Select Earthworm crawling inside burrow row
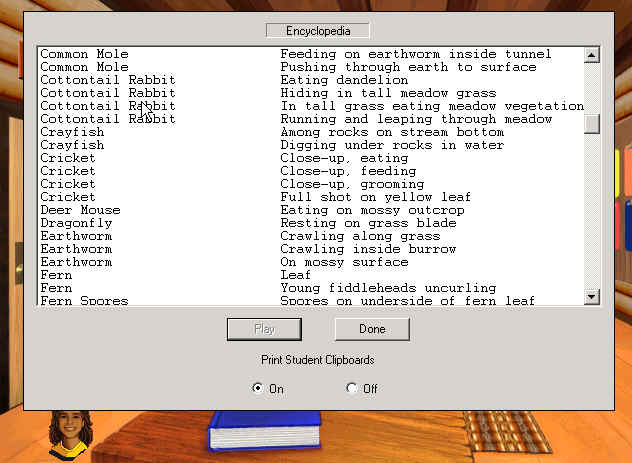The image size is (632, 463). click(311, 249)
